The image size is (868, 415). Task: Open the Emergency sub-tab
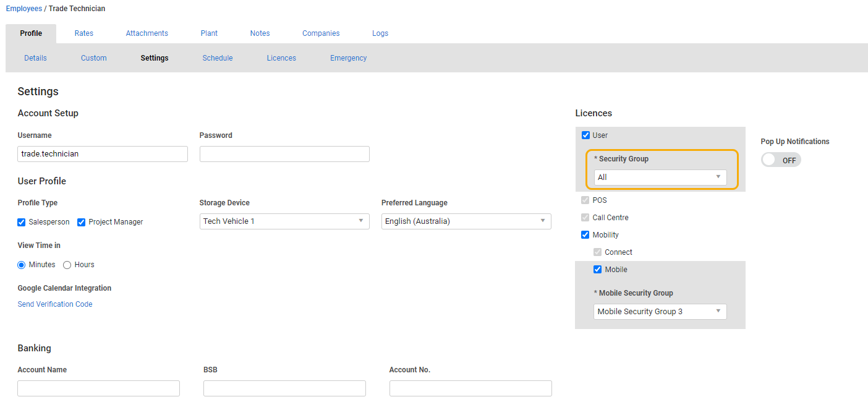[348, 58]
